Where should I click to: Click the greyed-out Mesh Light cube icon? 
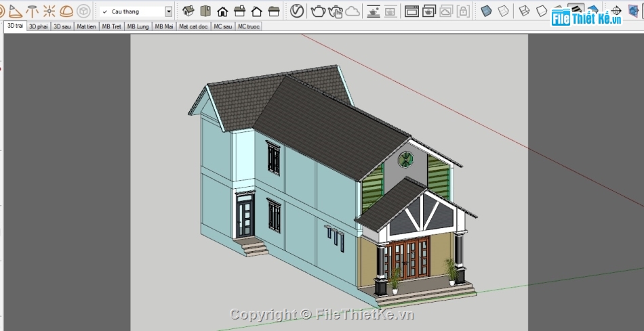tap(84, 11)
